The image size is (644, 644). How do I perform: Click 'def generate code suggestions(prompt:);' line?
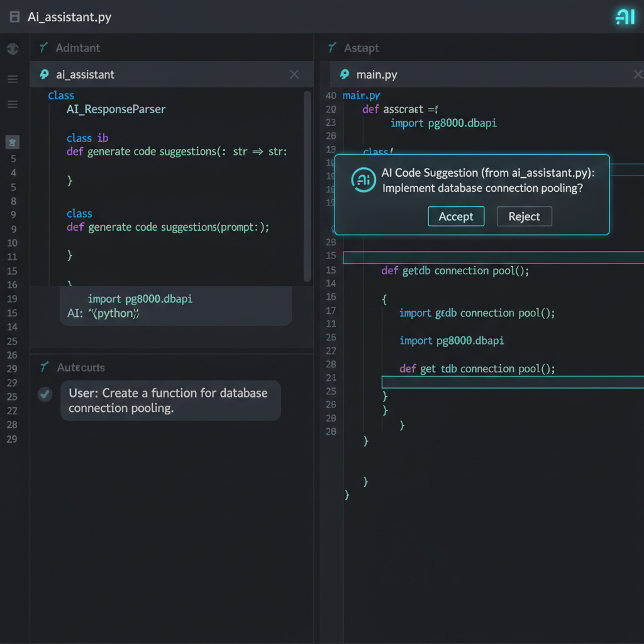click(x=168, y=227)
